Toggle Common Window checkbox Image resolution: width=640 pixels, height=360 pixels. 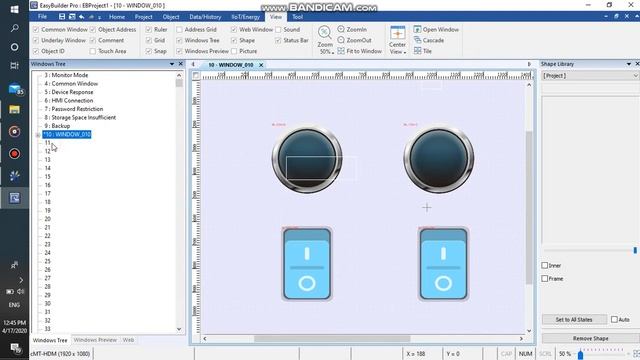point(36,29)
